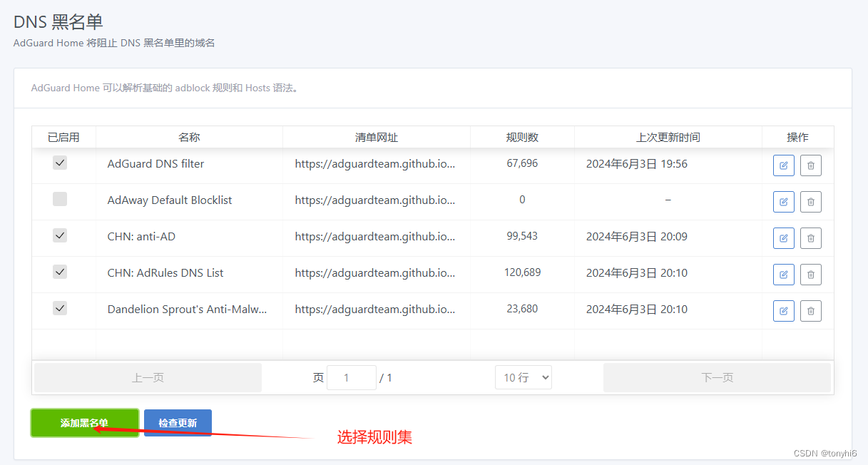Click the rule count 99,543
The image size is (868, 465).
[522, 236]
